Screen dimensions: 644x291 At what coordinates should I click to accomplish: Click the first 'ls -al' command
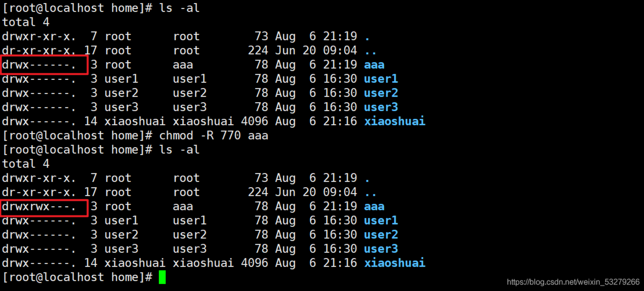coord(179,8)
